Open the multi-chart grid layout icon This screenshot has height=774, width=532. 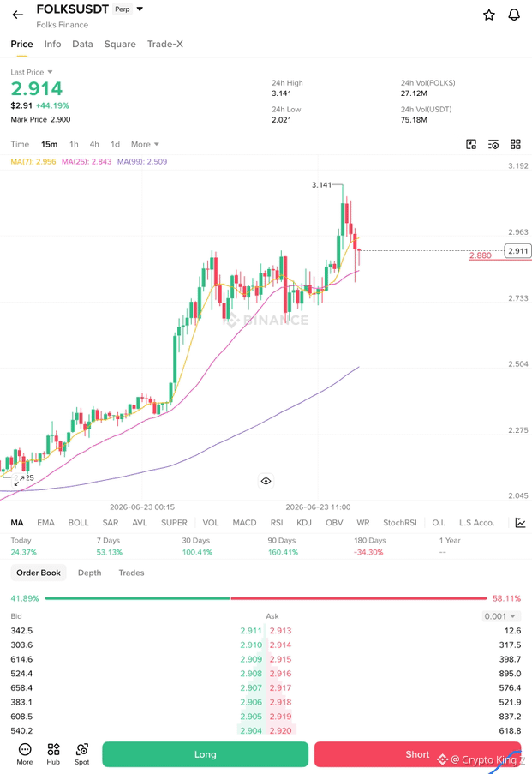pyautogui.click(x=515, y=144)
